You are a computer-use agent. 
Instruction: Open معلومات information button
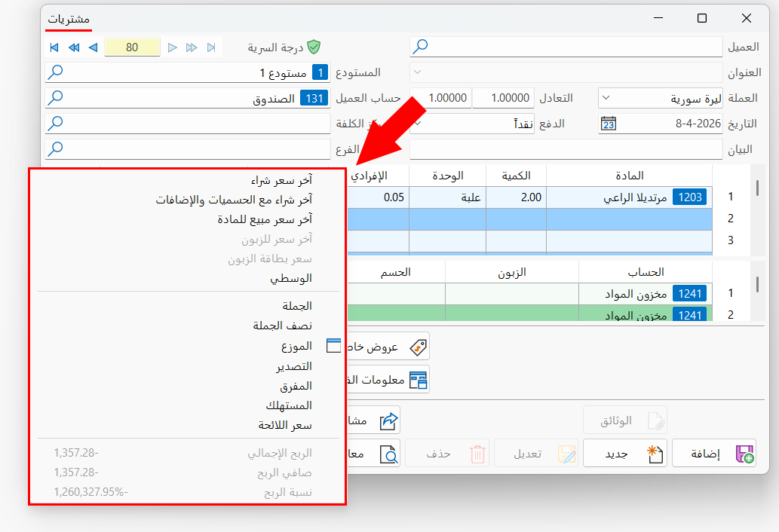click(x=388, y=380)
